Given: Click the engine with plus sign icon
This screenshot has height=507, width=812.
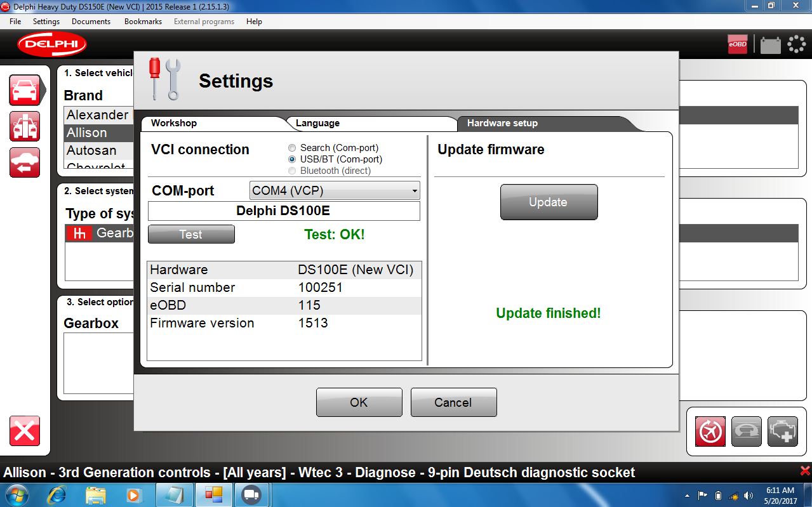Looking at the screenshot, I should (783, 431).
